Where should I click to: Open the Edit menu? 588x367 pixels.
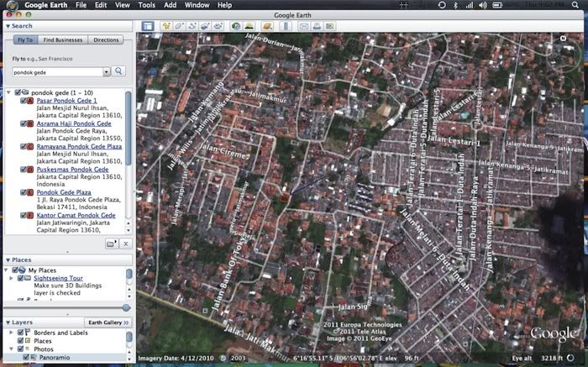(x=101, y=5)
